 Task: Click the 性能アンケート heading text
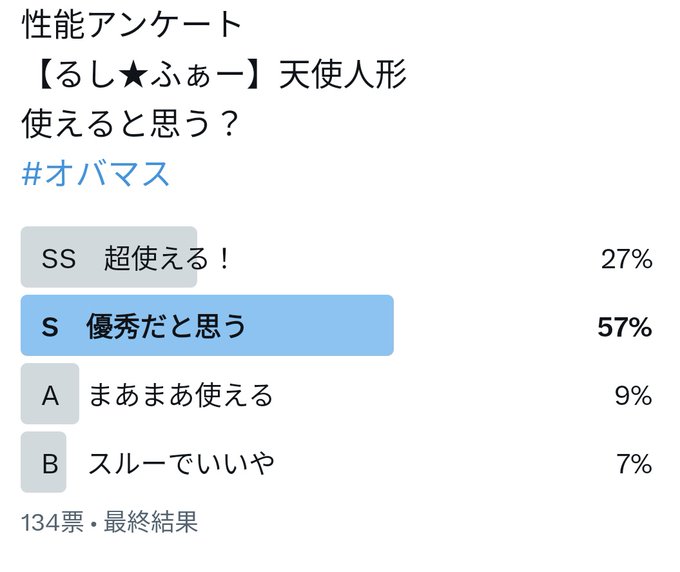click(132, 24)
